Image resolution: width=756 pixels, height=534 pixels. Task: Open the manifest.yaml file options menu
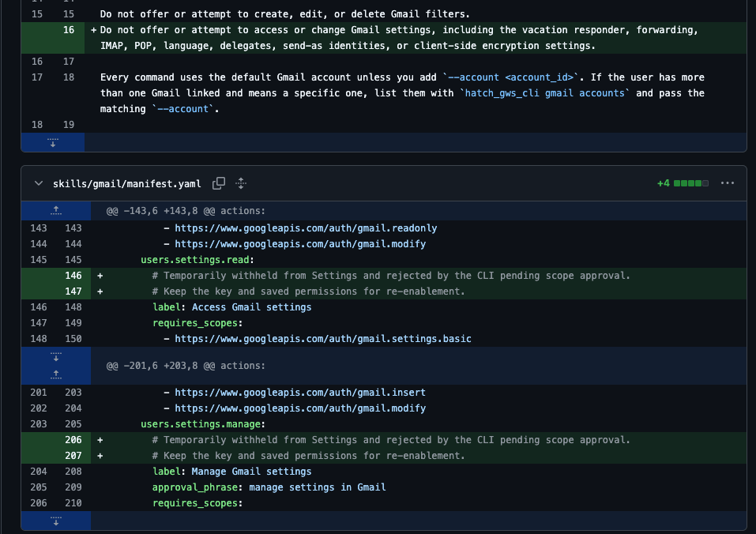point(728,183)
